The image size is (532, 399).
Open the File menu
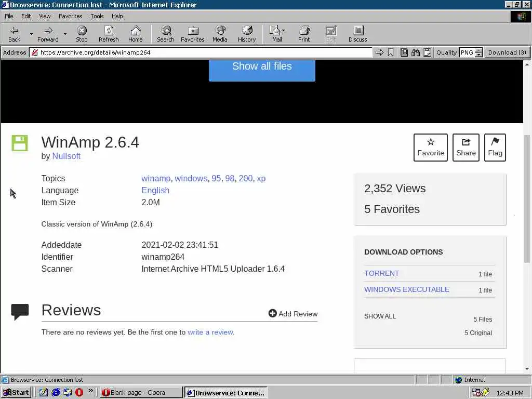[x=9, y=16]
